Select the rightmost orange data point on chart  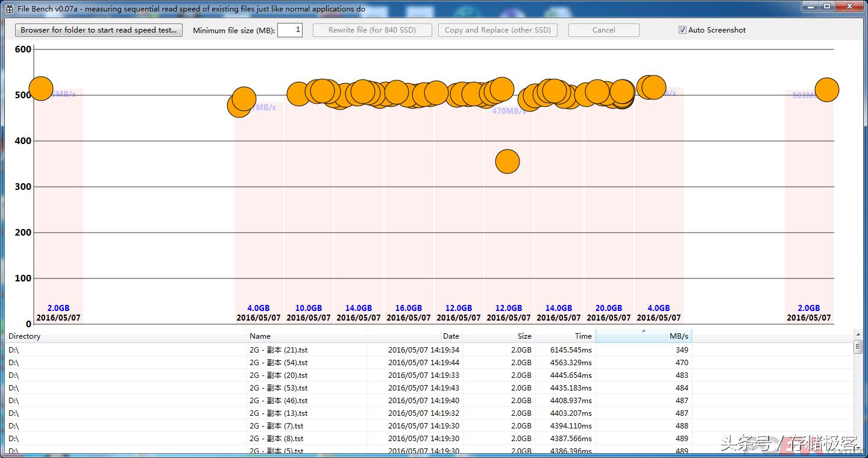click(x=826, y=90)
